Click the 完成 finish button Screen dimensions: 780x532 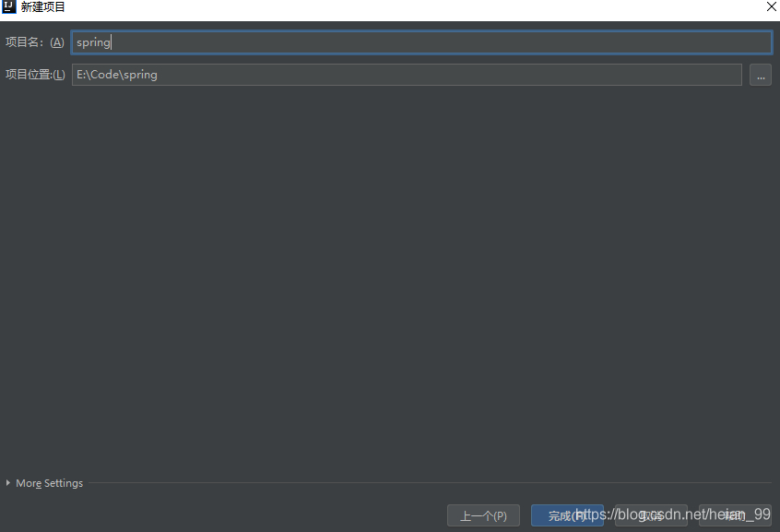[567, 515]
